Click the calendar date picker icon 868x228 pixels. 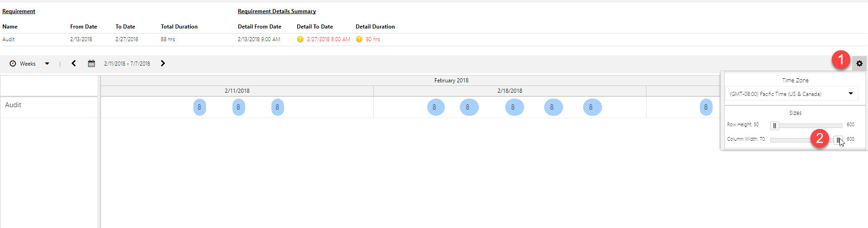[92, 64]
